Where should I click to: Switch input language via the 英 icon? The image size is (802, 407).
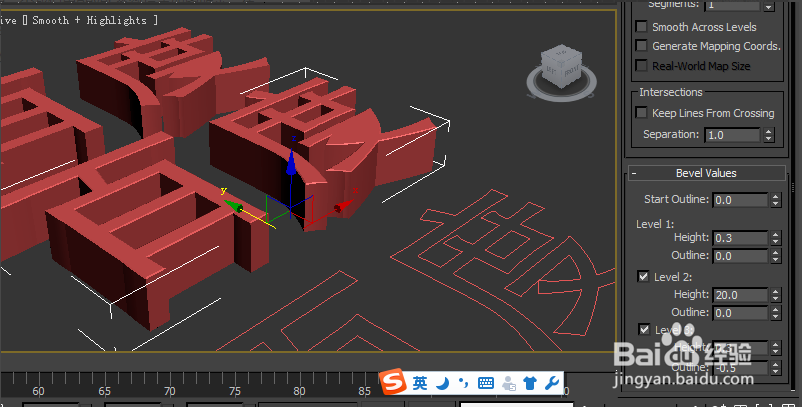click(x=420, y=383)
